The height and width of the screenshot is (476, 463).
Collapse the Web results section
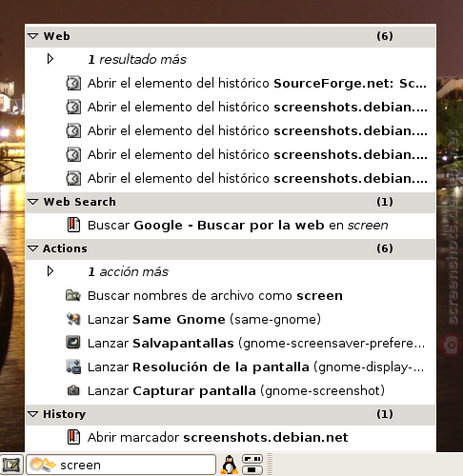[33, 36]
